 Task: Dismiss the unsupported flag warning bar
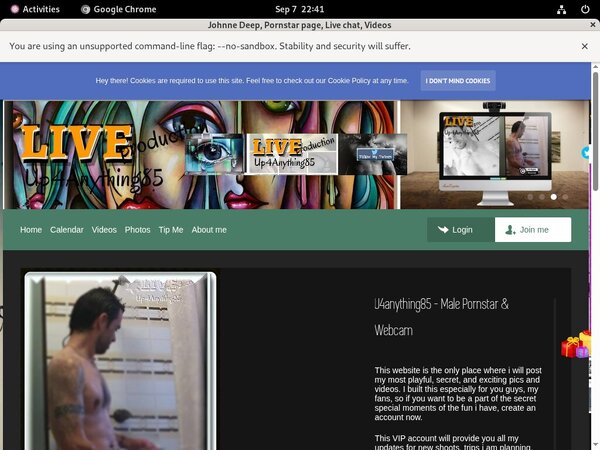tap(585, 46)
